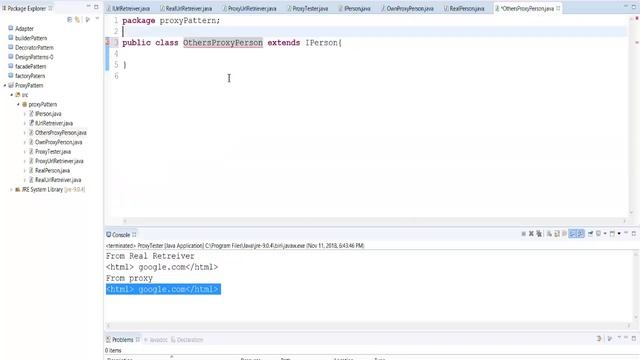Select the Problems view tab
Image resolution: width=640 pixels, height=360 pixels.
tap(122, 340)
